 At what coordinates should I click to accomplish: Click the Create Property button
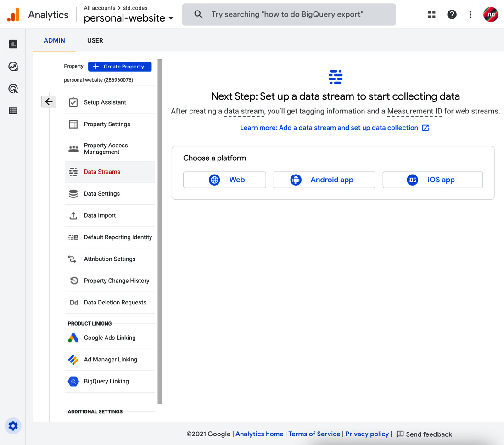click(119, 67)
